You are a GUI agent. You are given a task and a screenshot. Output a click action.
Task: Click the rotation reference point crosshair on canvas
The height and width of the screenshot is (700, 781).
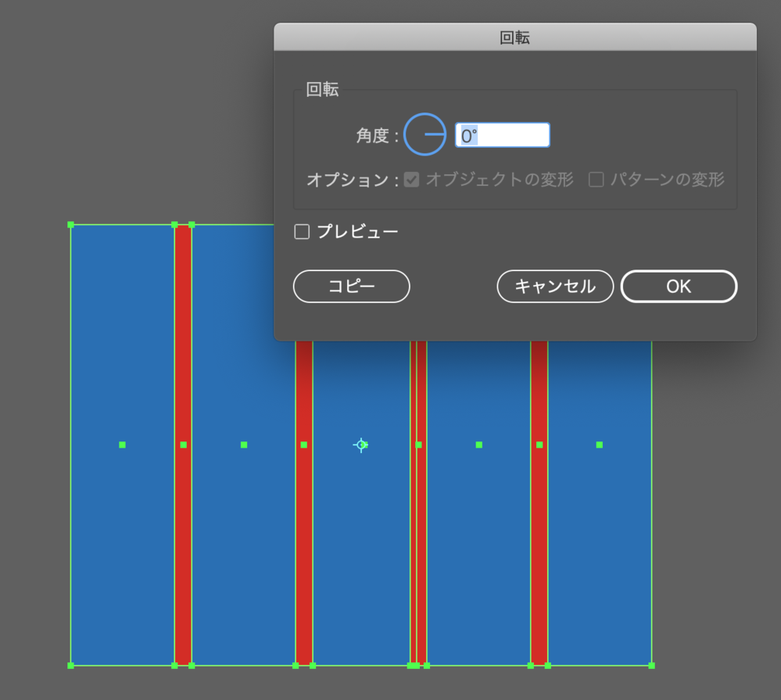click(360, 445)
